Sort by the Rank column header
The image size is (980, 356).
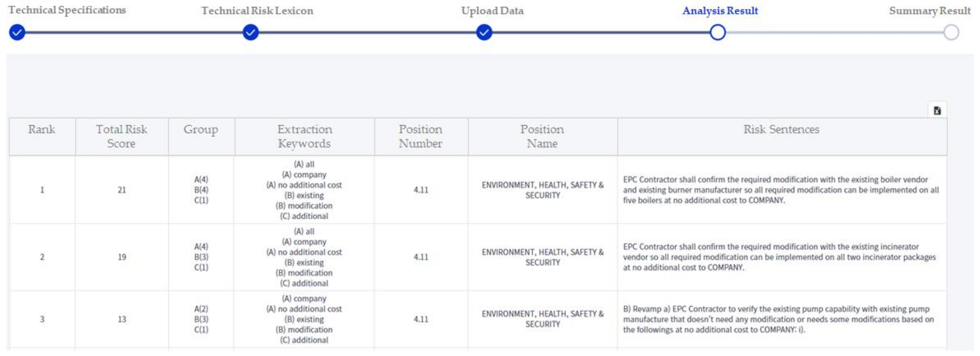pyautogui.click(x=42, y=130)
